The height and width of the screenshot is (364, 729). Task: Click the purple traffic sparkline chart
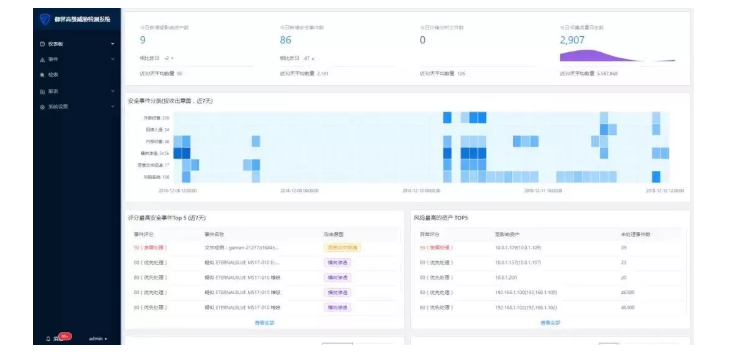click(x=617, y=55)
